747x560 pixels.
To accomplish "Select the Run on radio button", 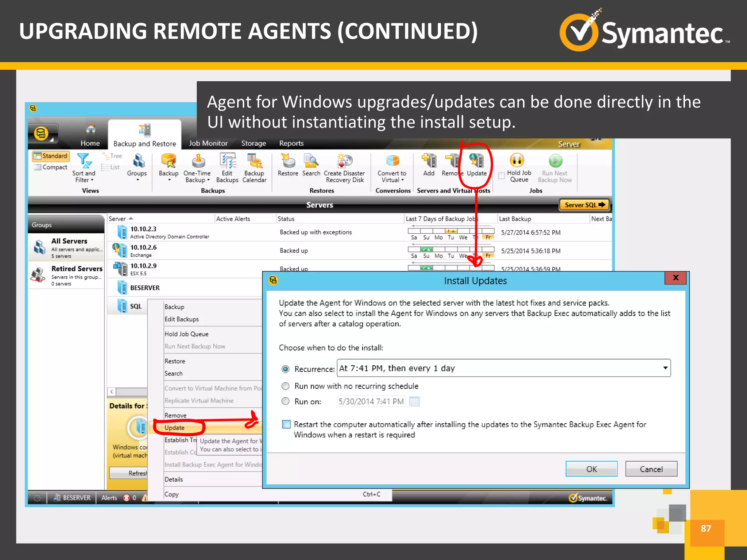I will tap(286, 401).
